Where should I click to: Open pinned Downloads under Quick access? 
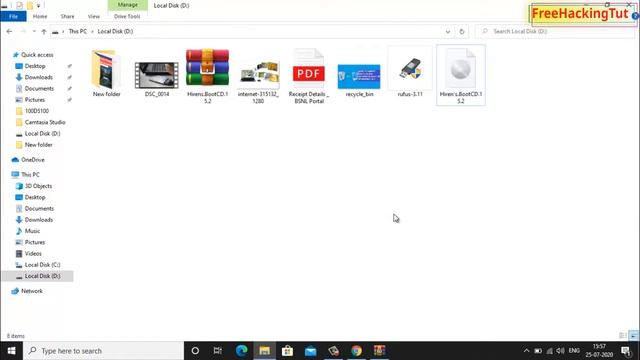coord(39,77)
